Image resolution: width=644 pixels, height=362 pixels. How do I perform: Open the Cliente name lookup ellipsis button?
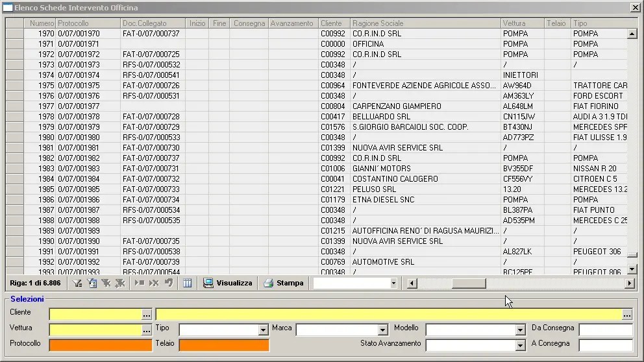pyautogui.click(x=627, y=315)
